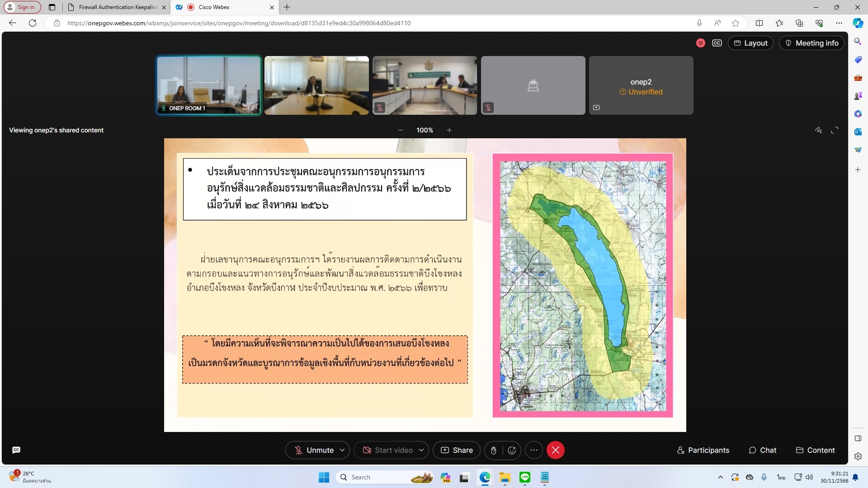Click the red leave meeting button
The image size is (868, 488).
coord(555,450)
